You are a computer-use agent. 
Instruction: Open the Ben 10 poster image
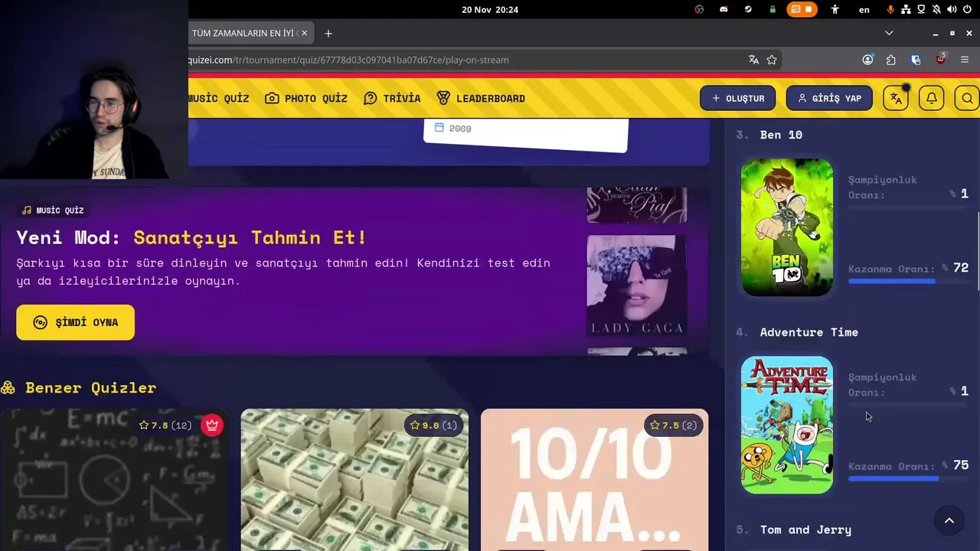tap(787, 227)
